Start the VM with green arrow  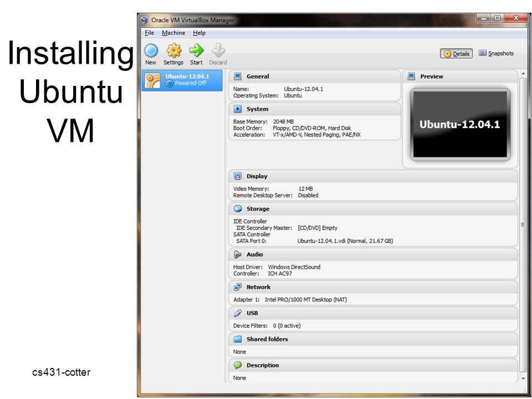click(x=196, y=50)
